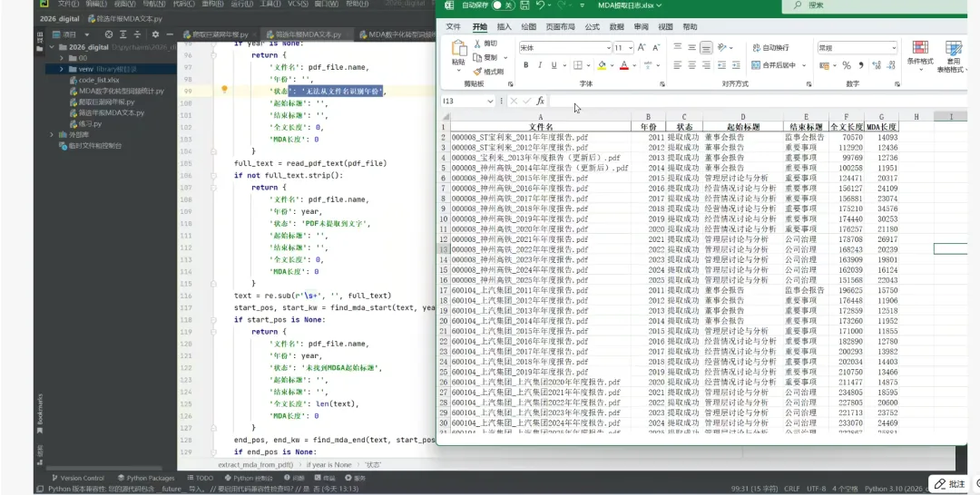
Task: Expand the venv folder in PyCharm
Action: point(62,69)
